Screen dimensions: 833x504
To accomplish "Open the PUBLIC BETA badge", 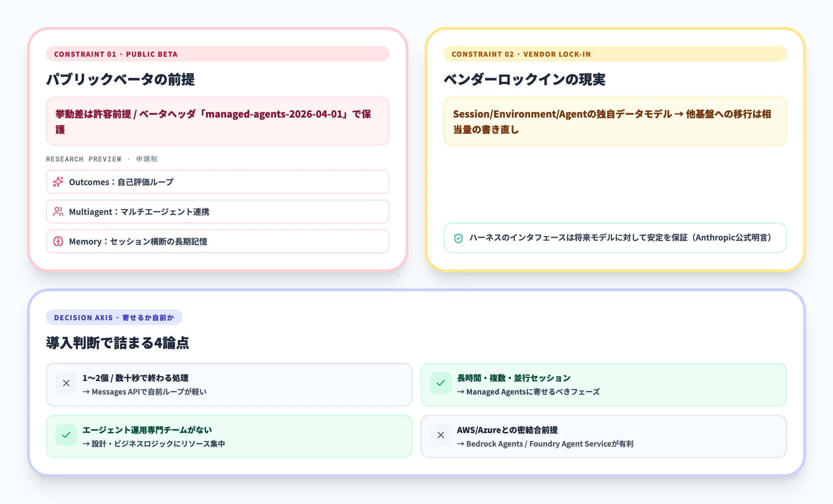I will coord(116,54).
